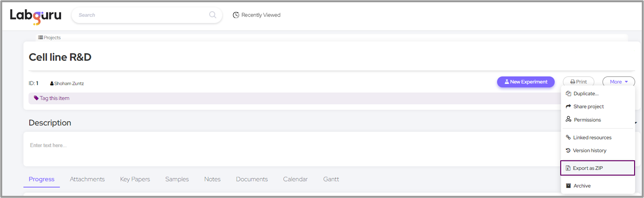
Task: Click the search magnifier icon
Action: 213,15
